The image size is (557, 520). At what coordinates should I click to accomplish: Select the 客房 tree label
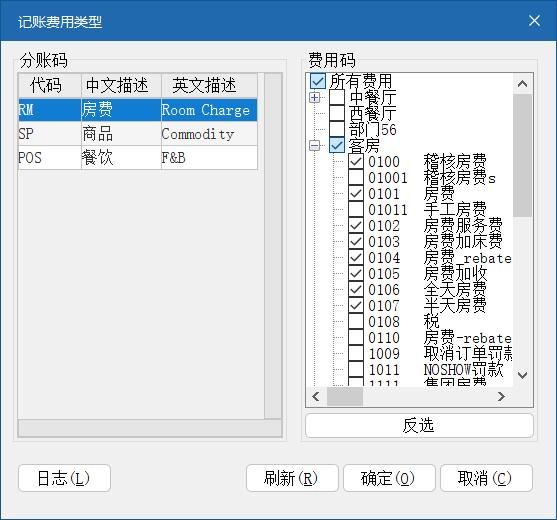pos(364,145)
